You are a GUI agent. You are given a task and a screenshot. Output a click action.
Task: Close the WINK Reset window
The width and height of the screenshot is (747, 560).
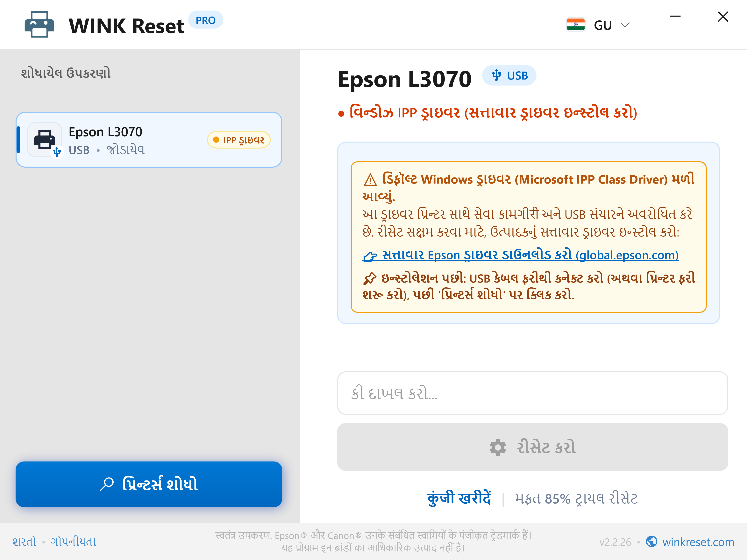tap(723, 16)
